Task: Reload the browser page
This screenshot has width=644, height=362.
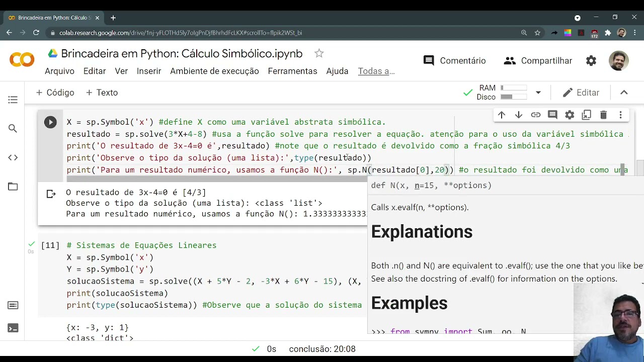Action: point(36,33)
